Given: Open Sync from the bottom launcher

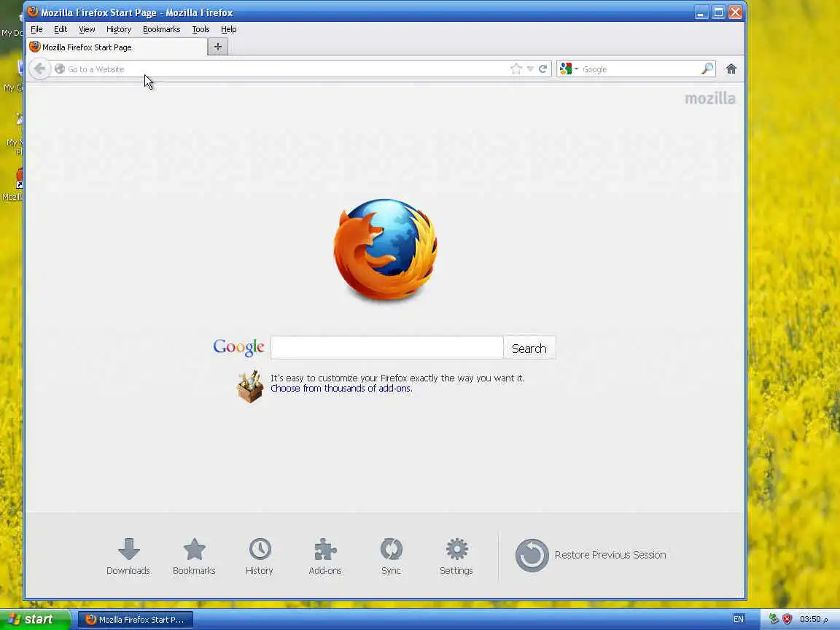Looking at the screenshot, I should tap(391, 556).
